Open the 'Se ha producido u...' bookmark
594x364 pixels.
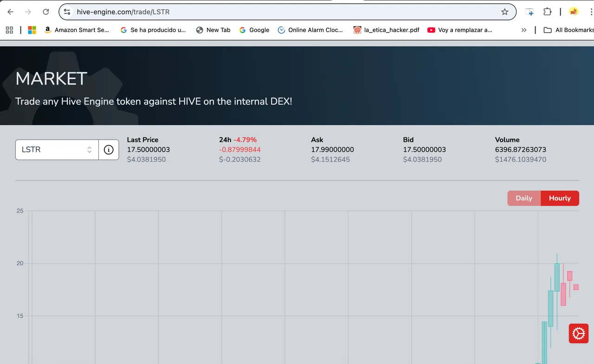point(153,30)
